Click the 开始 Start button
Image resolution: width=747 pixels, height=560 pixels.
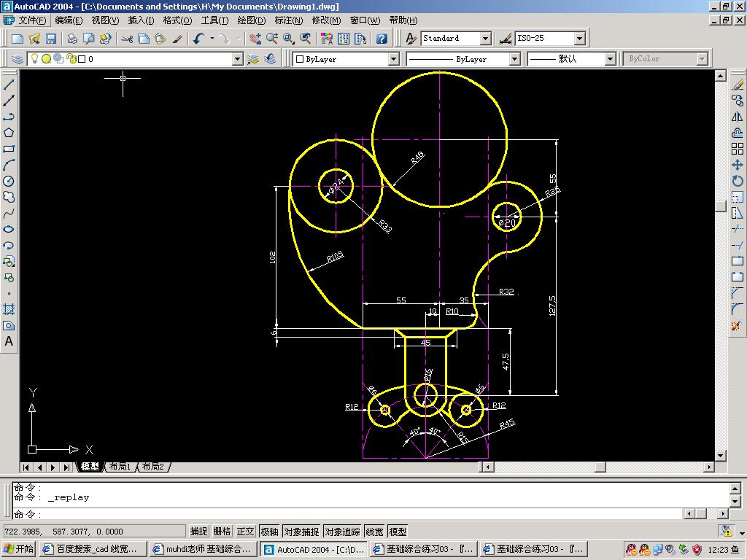pos(19,548)
